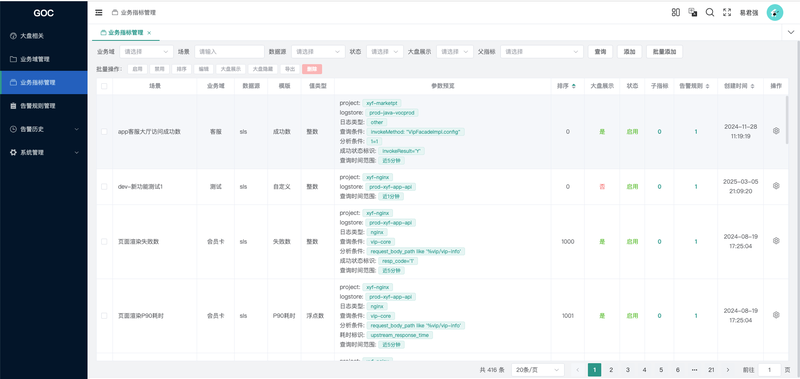The width and height of the screenshot is (800, 379).
Task: Close the 业务指标管理 tab with x
Action: click(149, 33)
